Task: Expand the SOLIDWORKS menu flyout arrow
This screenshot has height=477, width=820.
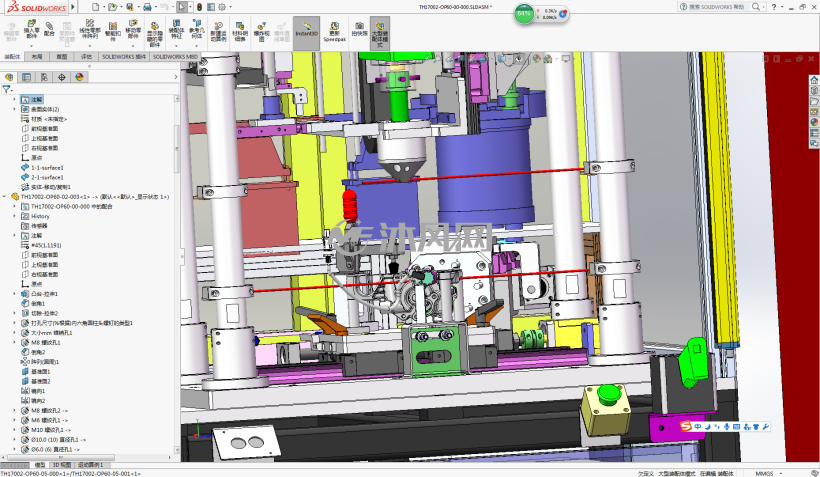Action: point(73,7)
